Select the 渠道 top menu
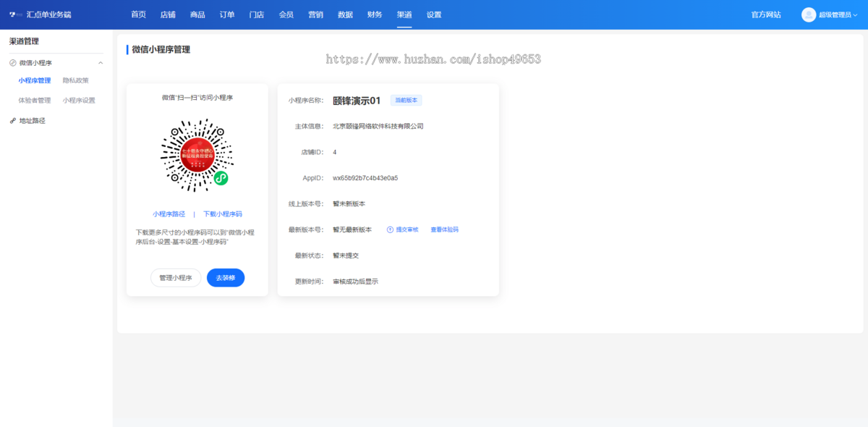 (x=404, y=14)
